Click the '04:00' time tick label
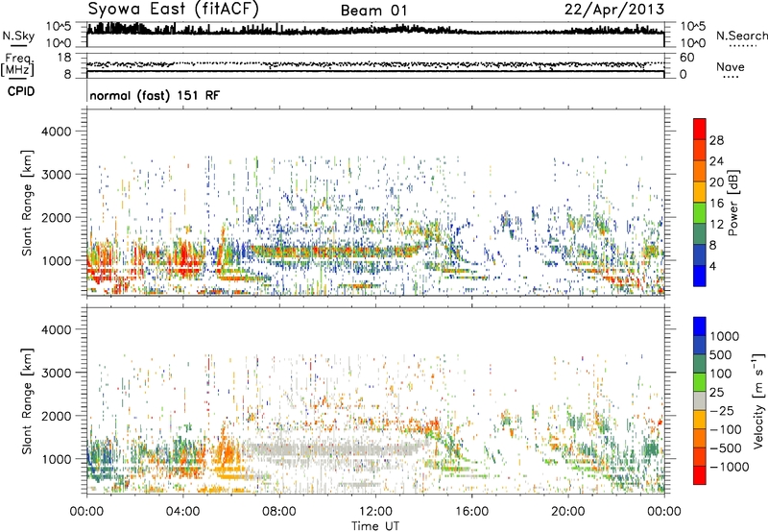768x532 pixels. 182,512
